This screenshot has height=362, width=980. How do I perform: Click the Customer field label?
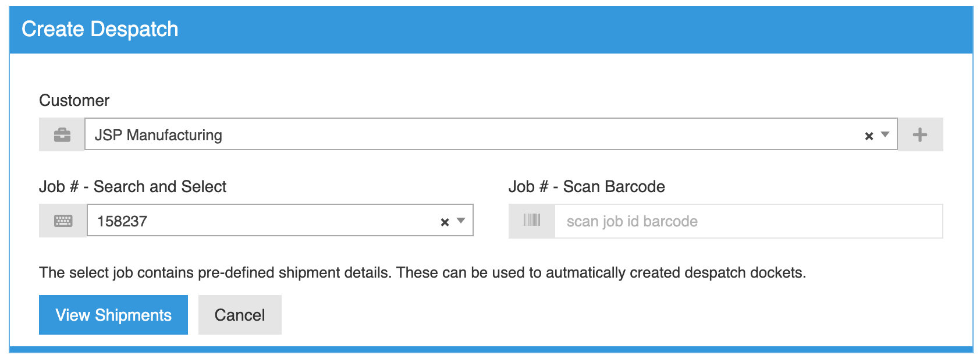74,101
